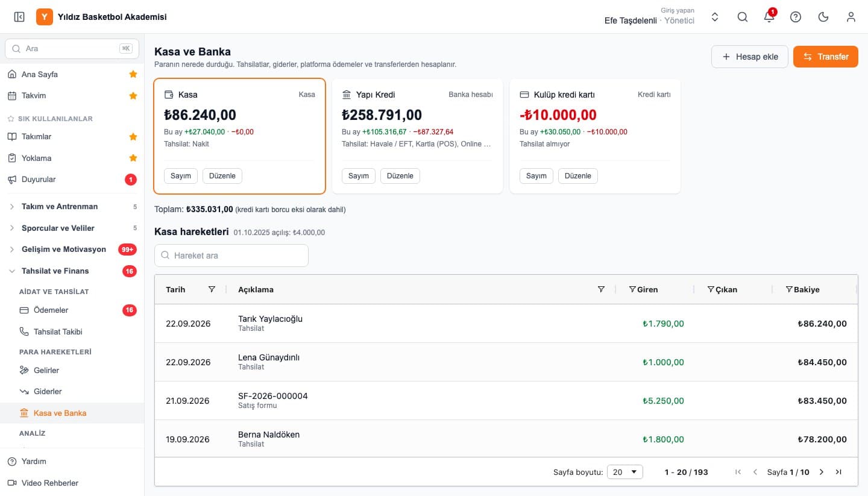
Task: Open the user profile icon
Action: pyautogui.click(x=851, y=17)
